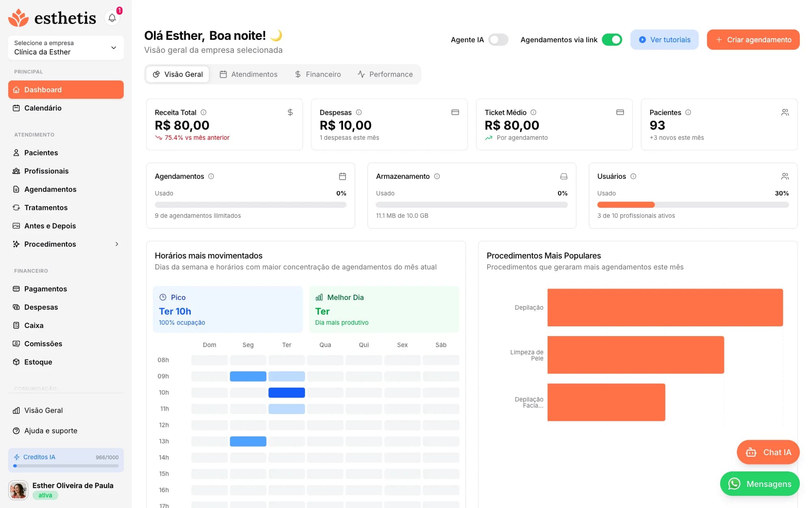Toggle the Agente IA switch

pyautogui.click(x=498, y=39)
